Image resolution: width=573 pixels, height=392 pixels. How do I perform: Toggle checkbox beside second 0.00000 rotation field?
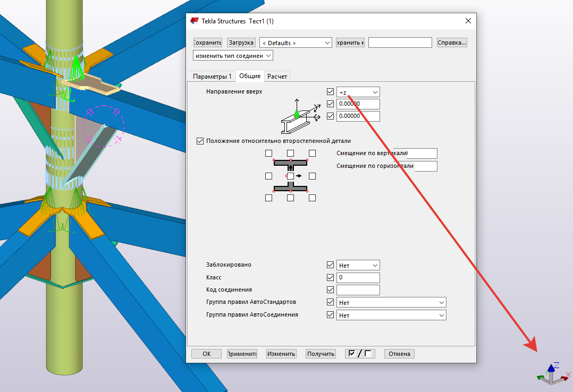[x=331, y=116]
